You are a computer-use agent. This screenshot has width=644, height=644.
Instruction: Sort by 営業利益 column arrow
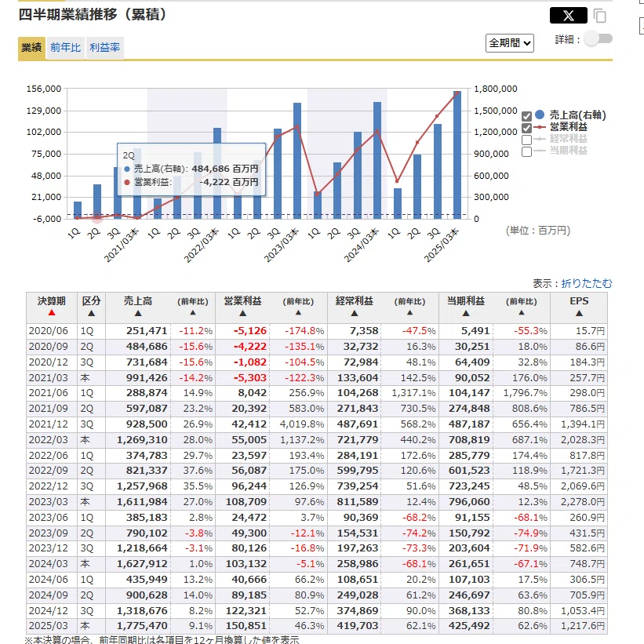point(242,314)
